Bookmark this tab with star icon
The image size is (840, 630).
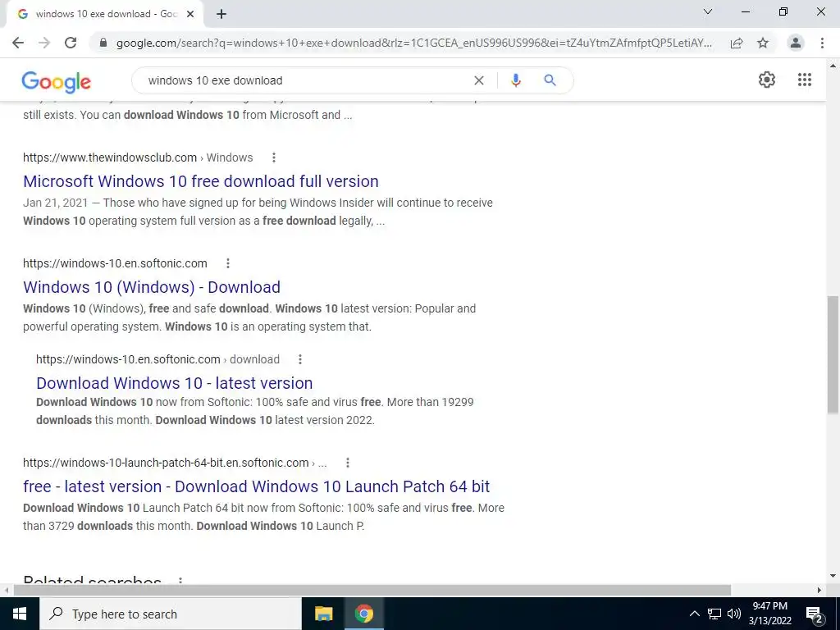[x=763, y=43]
